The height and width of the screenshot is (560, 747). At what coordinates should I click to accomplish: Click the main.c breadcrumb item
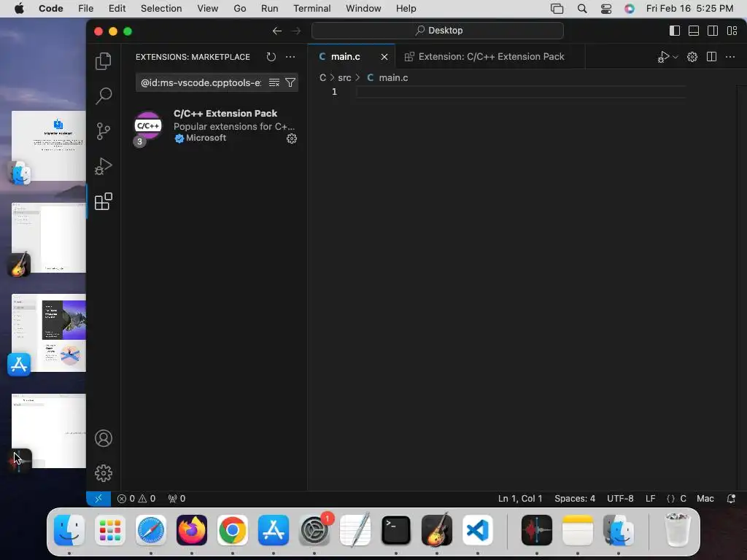pyautogui.click(x=393, y=77)
